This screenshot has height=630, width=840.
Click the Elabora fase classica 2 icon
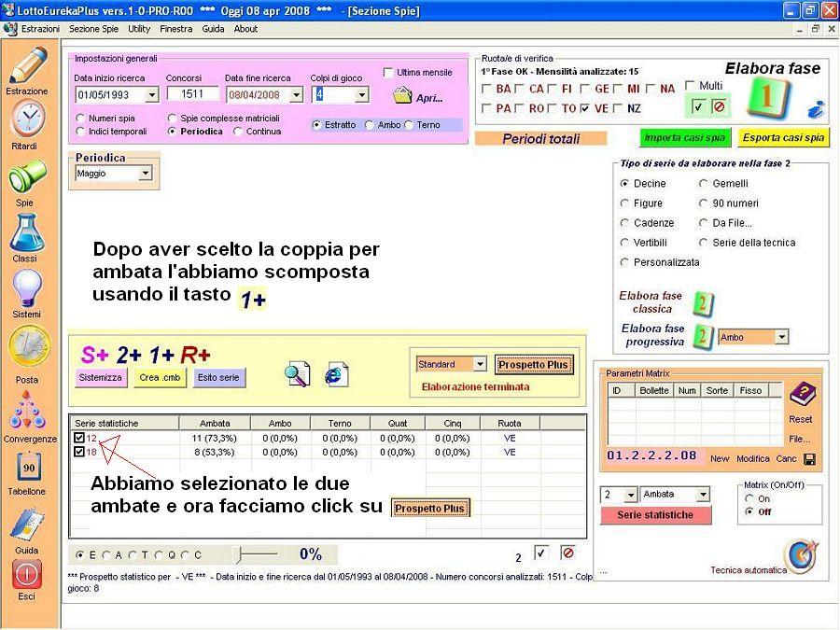[x=703, y=303]
